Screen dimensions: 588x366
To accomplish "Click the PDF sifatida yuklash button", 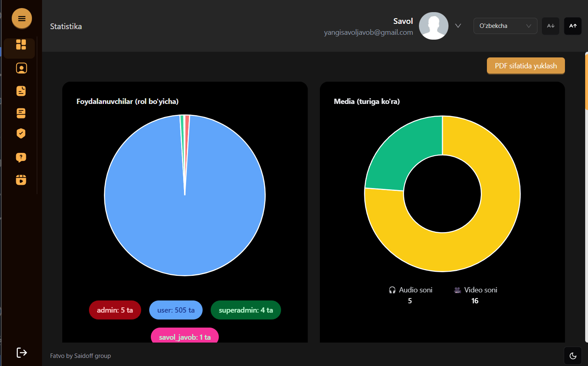I will (x=525, y=66).
